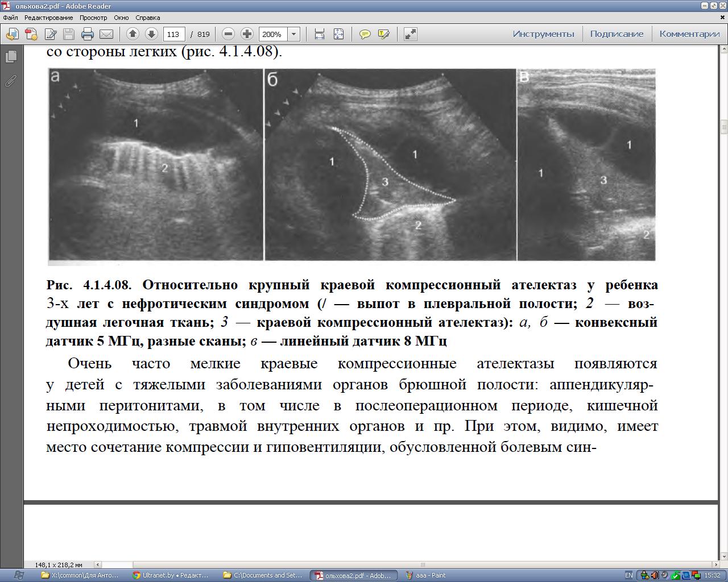Select the highlight text tool
728x582 pixels.
coord(383,34)
